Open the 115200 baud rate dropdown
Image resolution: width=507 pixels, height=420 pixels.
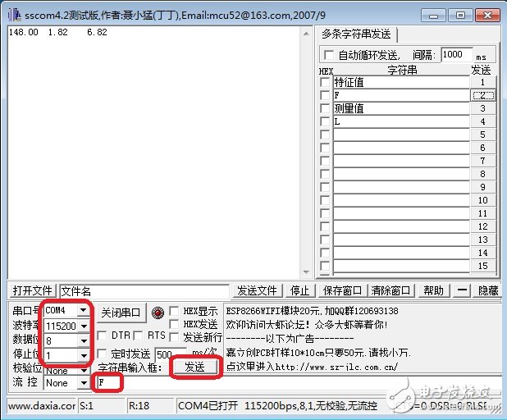(x=83, y=326)
